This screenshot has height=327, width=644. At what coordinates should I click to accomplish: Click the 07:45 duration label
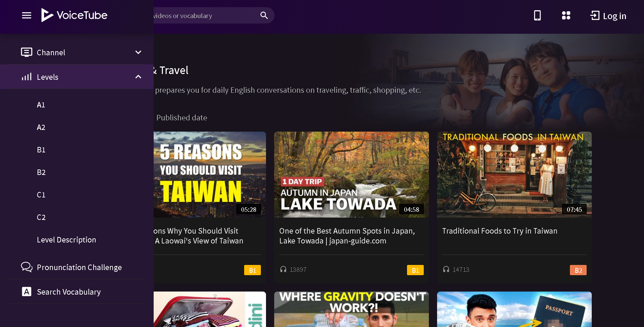click(x=574, y=209)
